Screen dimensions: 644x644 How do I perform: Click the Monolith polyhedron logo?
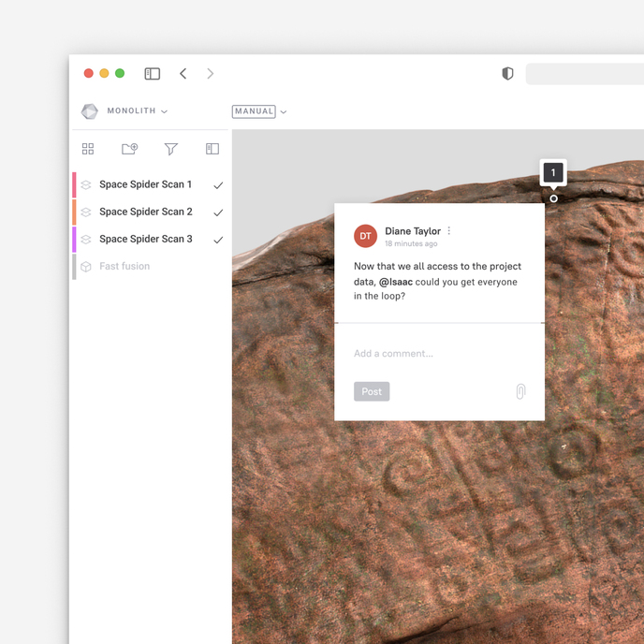(90, 111)
